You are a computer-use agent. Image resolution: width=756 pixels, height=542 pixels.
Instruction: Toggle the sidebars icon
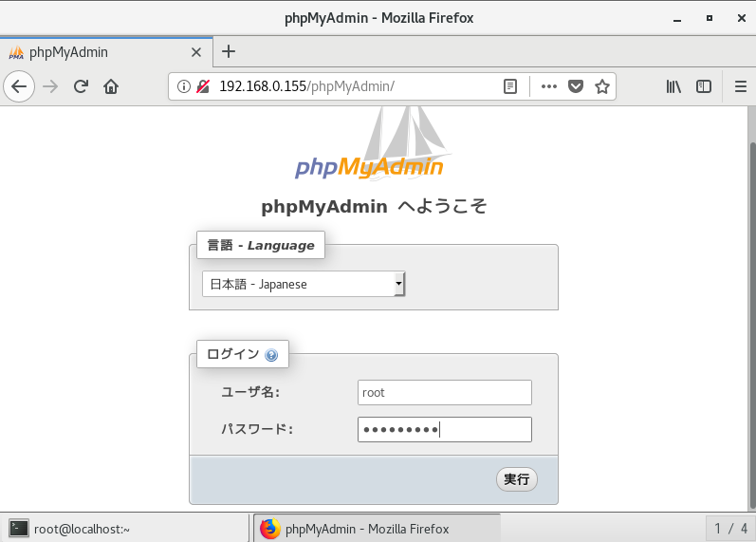tap(704, 86)
